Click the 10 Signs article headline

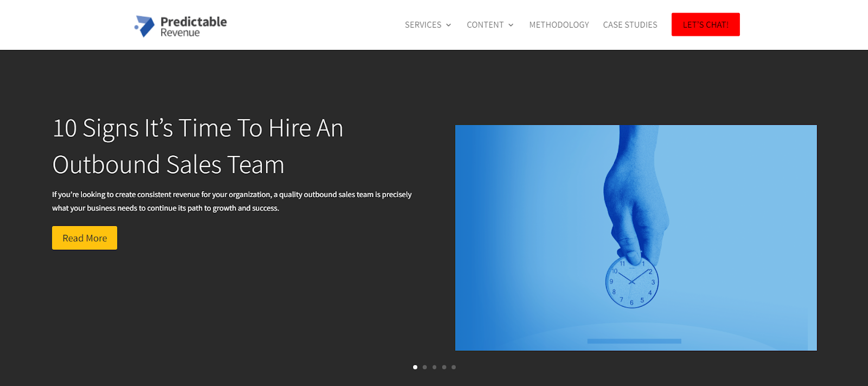click(x=198, y=146)
